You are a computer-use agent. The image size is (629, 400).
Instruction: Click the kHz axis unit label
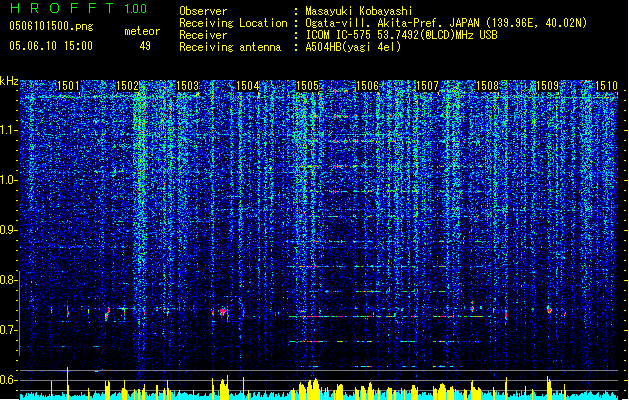tap(9, 81)
